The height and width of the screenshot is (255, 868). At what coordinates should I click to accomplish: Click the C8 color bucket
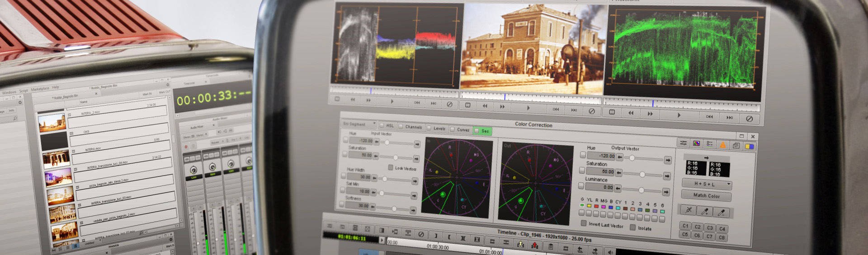point(722,237)
